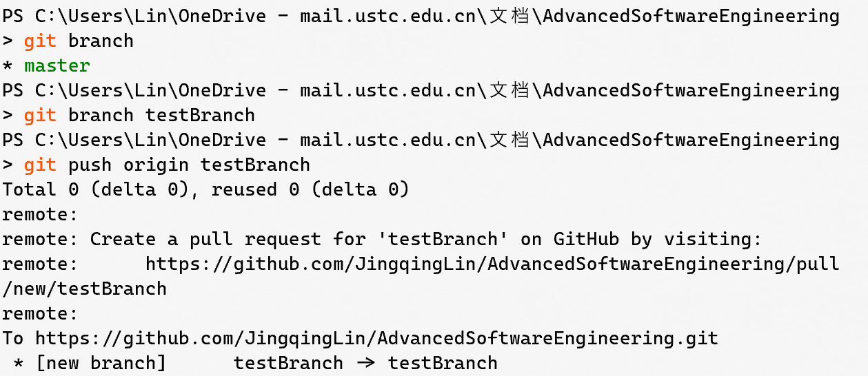868x376 pixels.
Task: Click the '[new branch]' label
Action: pos(101,363)
